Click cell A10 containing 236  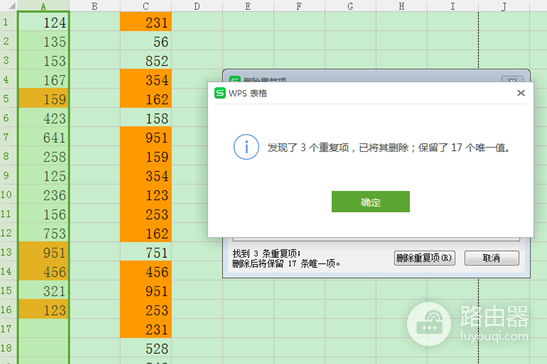coord(44,195)
